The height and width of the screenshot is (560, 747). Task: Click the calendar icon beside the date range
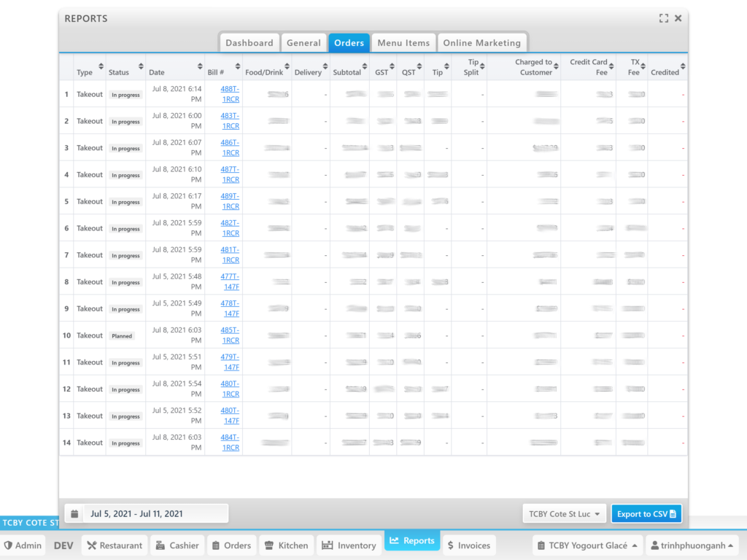click(74, 514)
